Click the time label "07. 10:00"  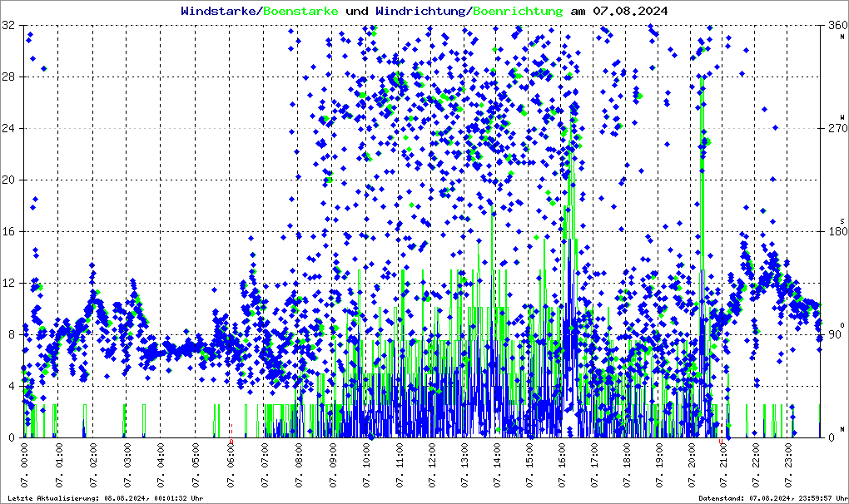click(x=366, y=465)
